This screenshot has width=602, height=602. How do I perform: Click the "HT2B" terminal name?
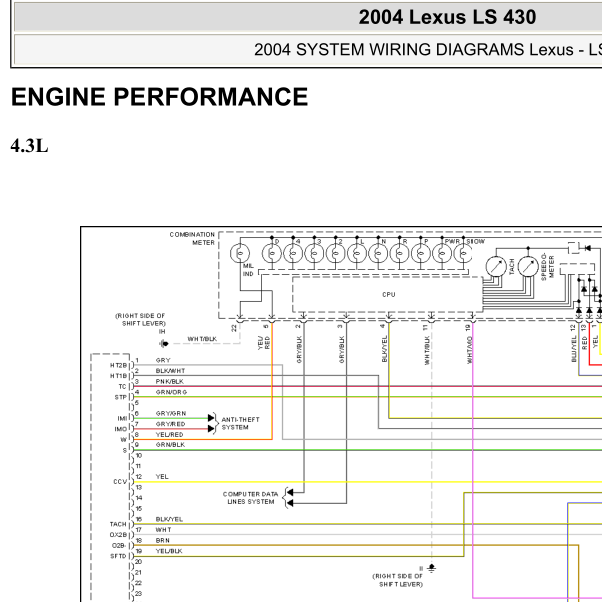[x=118, y=365]
